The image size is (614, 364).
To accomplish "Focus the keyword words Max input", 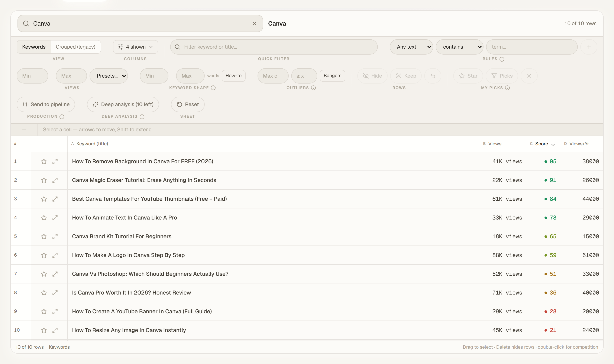I will (190, 76).
